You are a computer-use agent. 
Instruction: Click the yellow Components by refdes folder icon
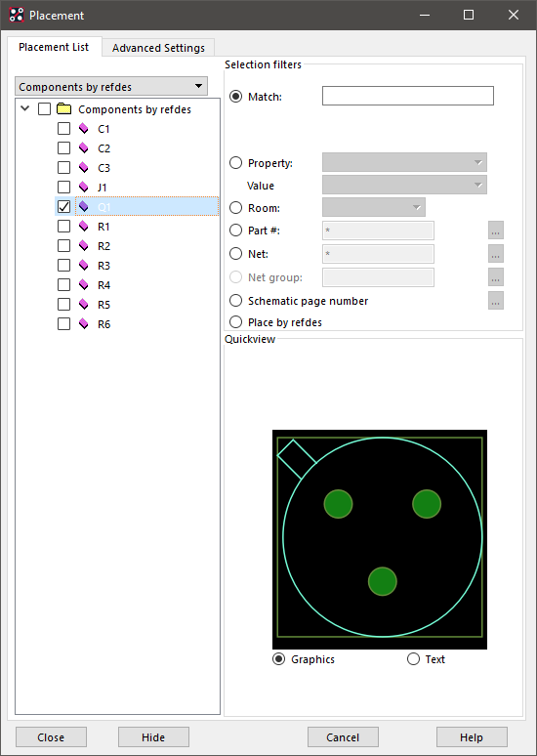point(64,109)
